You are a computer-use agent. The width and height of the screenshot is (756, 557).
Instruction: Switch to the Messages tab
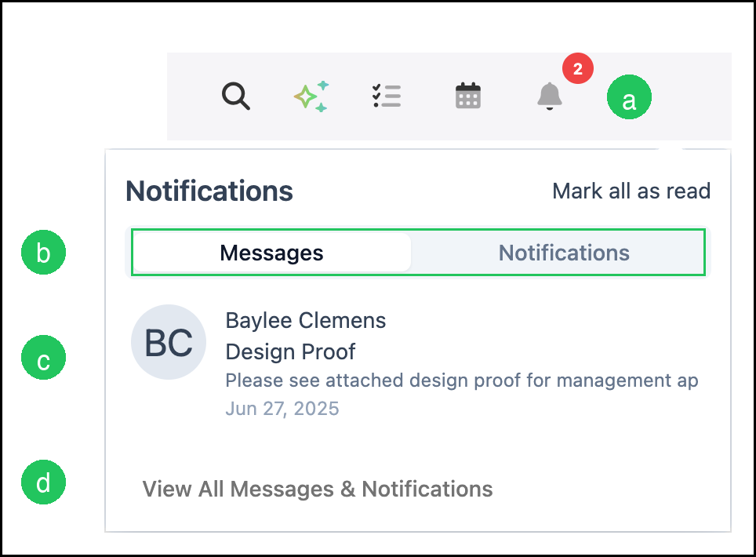tap(272, 253)
